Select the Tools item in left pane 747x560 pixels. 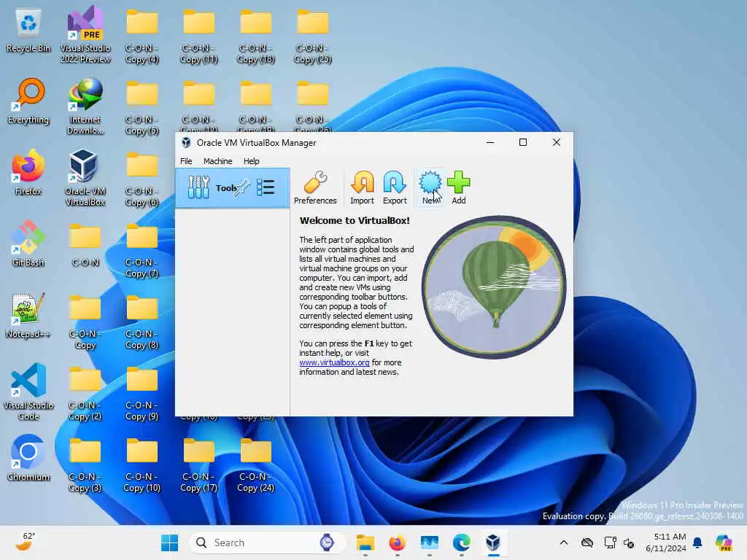tap(233, 187)
